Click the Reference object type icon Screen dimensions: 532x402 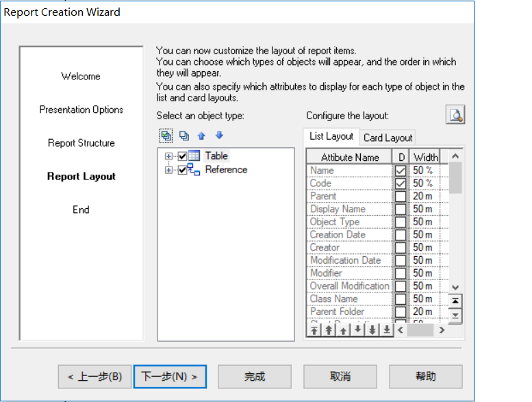[194, 169]
